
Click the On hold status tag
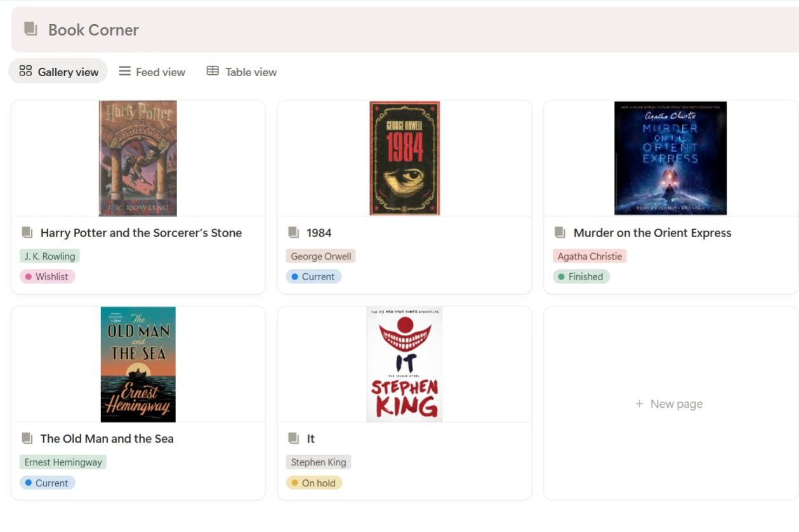pyautogui.click(x=314, y=483)
